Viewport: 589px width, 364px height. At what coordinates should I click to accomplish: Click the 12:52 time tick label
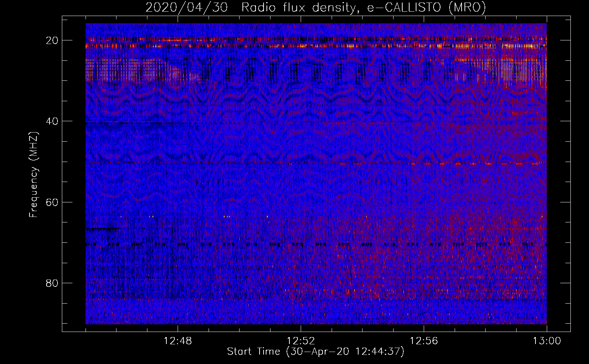click(x=301, y=341)
